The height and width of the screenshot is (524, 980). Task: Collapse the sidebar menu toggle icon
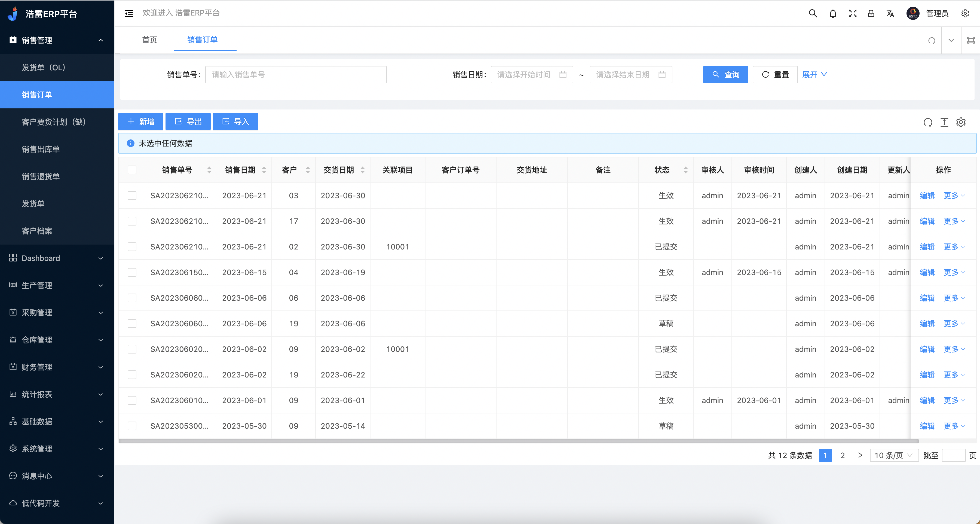point(129,13)
